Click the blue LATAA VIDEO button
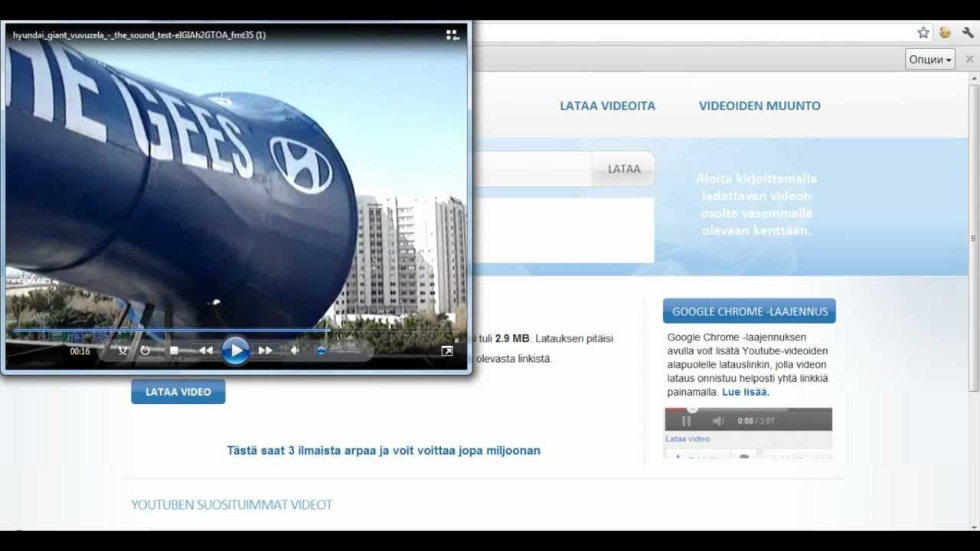980x551 pixels. pos(178,392)
